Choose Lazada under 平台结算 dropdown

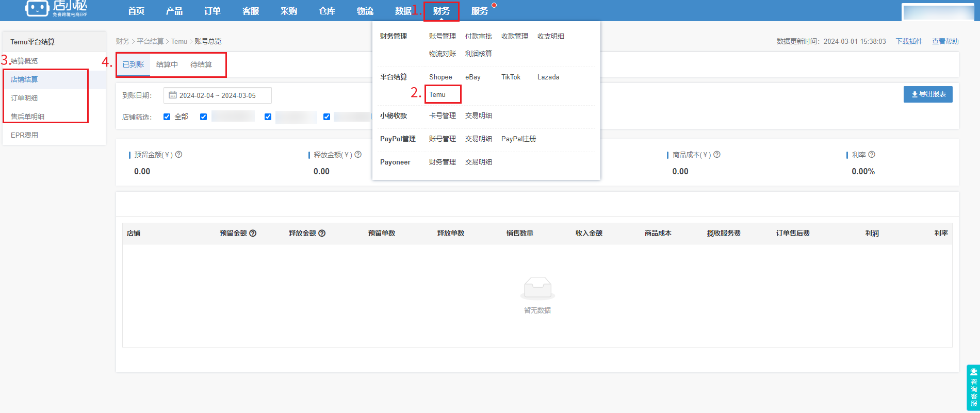pyautogui.click(x=548, y=77)
